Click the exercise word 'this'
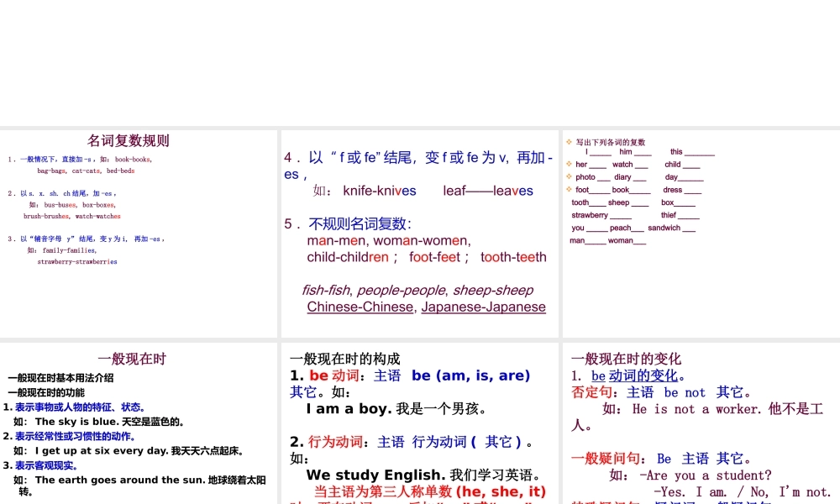This screenshot has width=840, height=504. tap(676, 152)
